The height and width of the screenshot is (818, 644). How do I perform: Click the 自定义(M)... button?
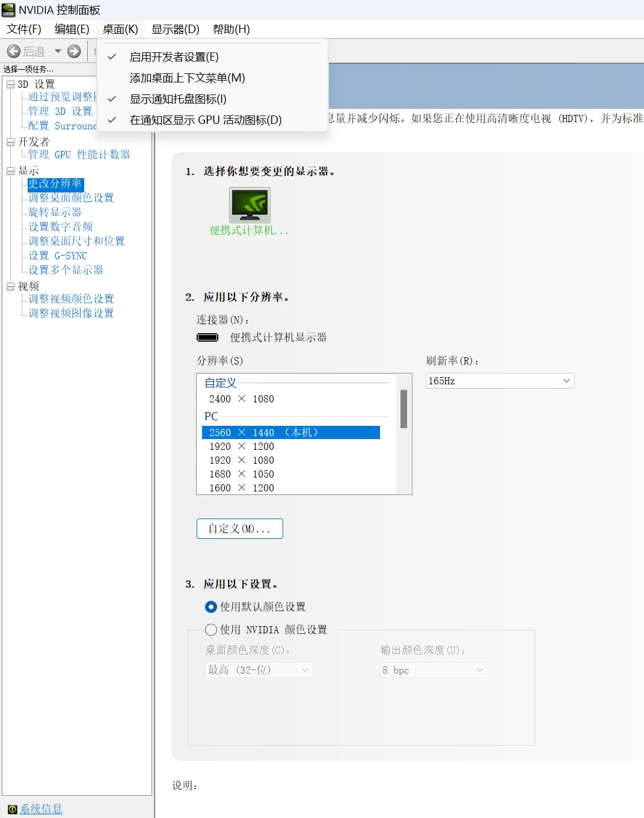pyautogui.click(x=240, y=529)
